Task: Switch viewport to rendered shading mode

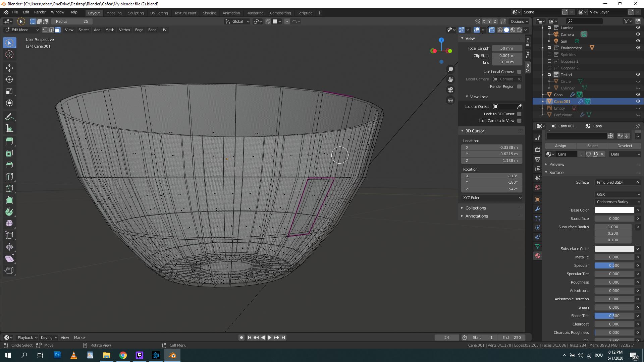Action: point(519,29)
